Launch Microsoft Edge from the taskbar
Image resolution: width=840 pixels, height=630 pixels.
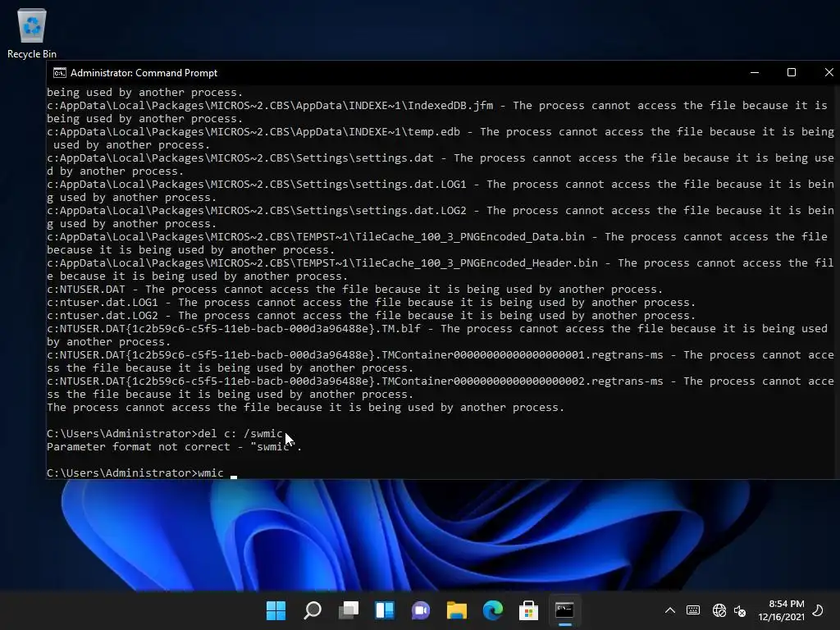point(492,610)
